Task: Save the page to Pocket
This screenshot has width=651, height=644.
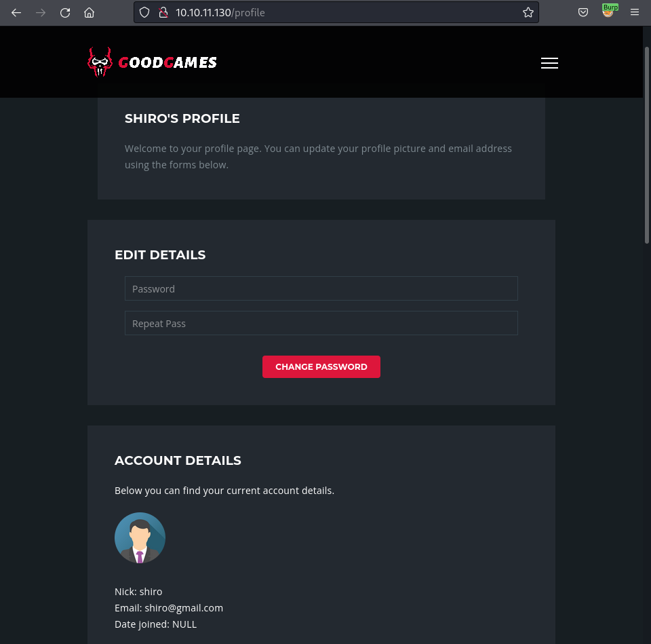Action: point(583,12)
